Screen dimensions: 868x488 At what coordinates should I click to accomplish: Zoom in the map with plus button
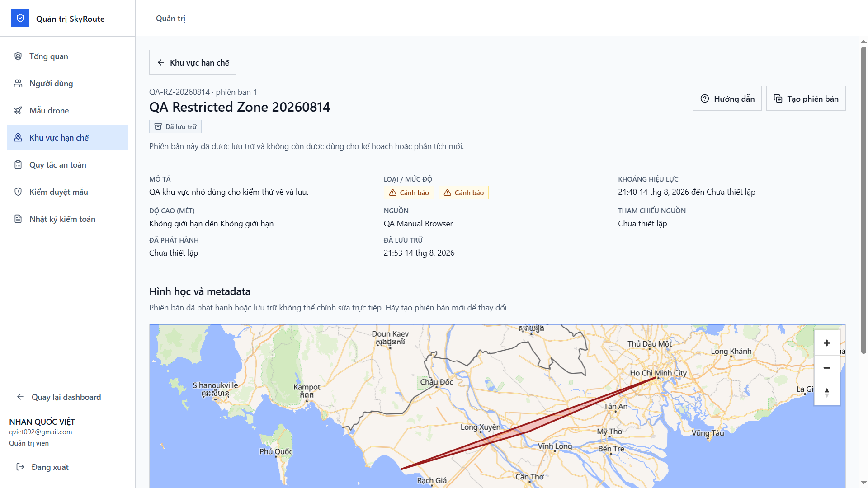tap(827, 343)
